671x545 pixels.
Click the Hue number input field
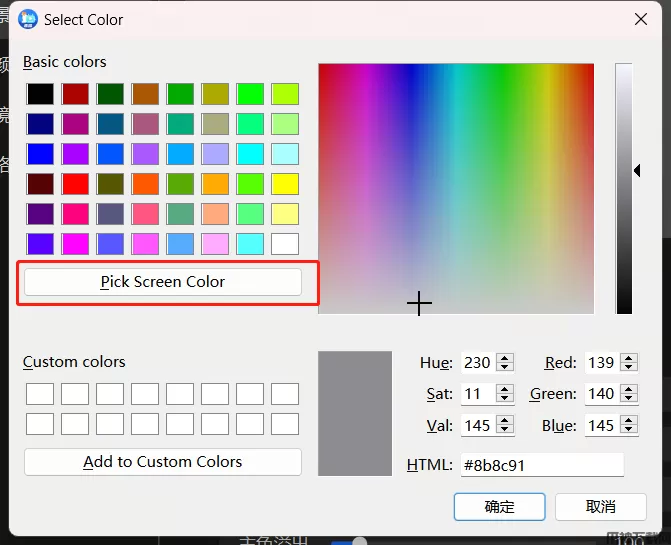[477, 363]
